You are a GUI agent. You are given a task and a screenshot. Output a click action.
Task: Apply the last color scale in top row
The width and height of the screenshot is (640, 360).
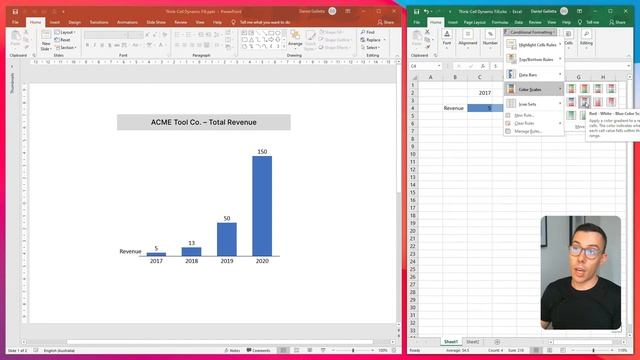click(611, 88)
